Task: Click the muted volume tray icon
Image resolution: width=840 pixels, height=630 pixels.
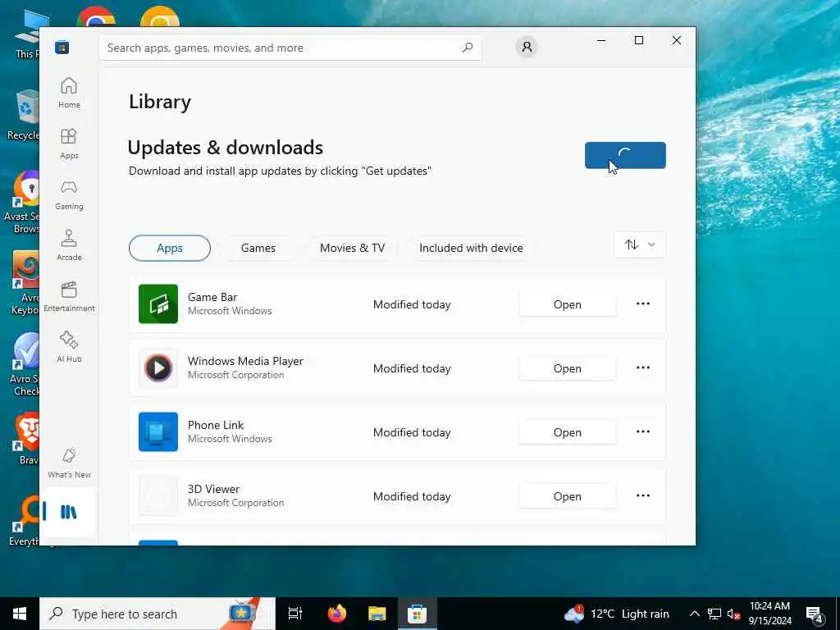Action: pyautogui.click(x=734, y=614)
